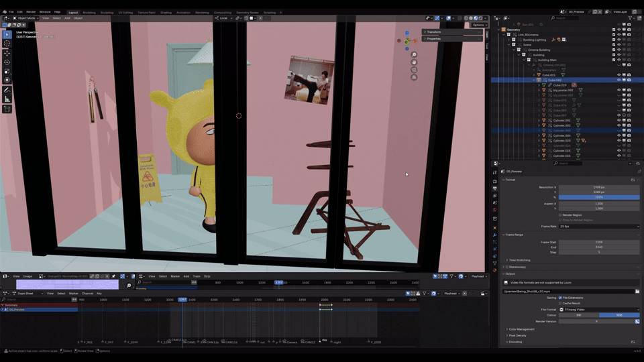Switch perspective/orthographic grid gizmo

click(414, 77)
